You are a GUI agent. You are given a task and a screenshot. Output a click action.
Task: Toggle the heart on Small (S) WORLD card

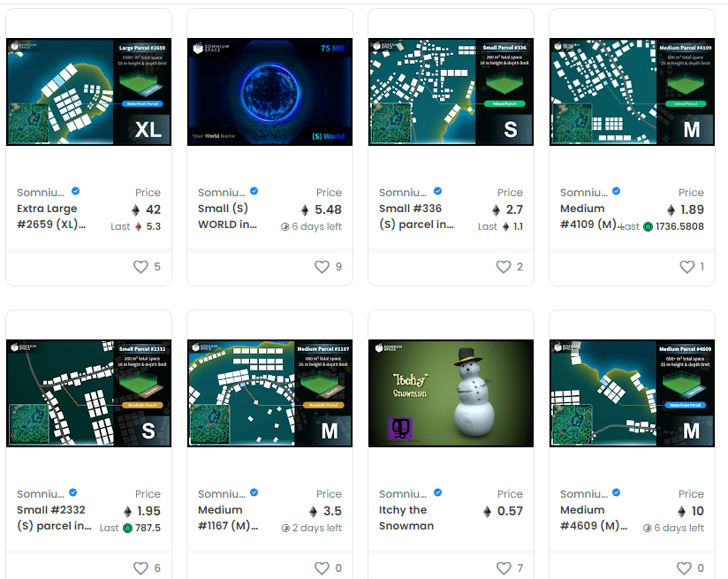click(320, 266)
